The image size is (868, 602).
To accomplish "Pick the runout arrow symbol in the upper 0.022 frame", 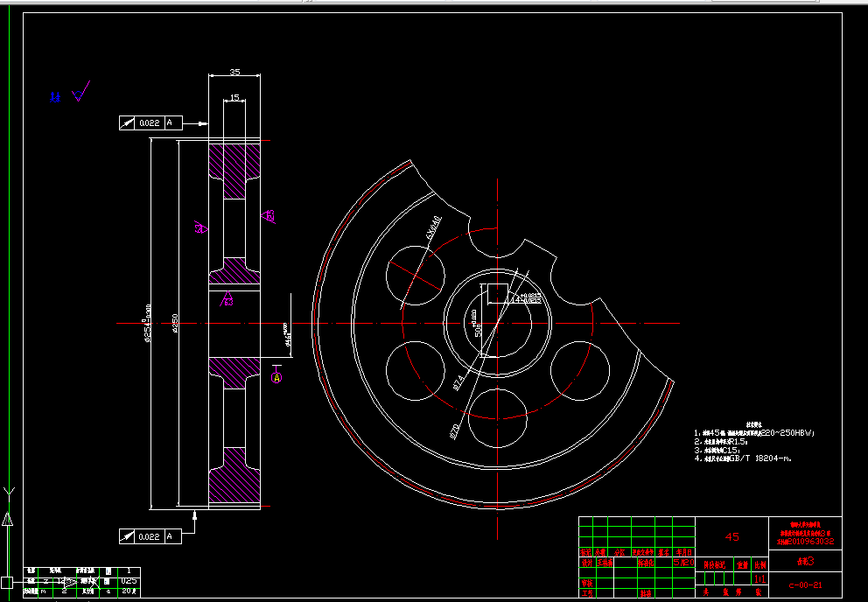I will pyautogui.click(x=128, y=123).
